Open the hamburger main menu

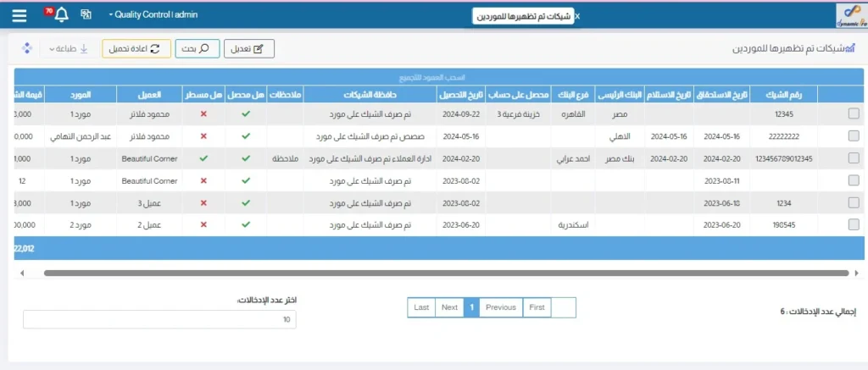coord(19,15)
